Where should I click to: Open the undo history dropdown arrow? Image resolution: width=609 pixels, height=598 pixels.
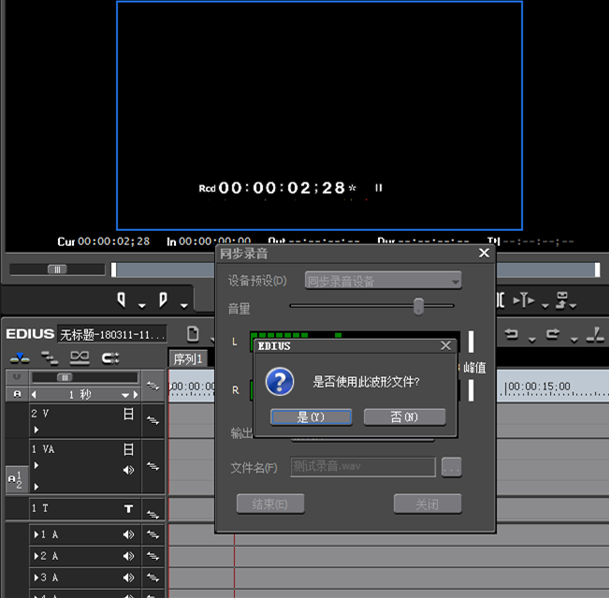coord(532,340)
